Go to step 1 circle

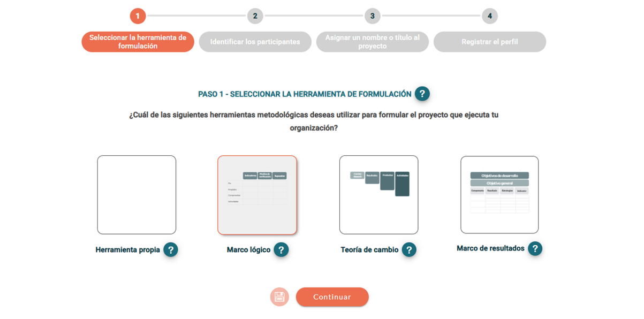pos(138,16)
